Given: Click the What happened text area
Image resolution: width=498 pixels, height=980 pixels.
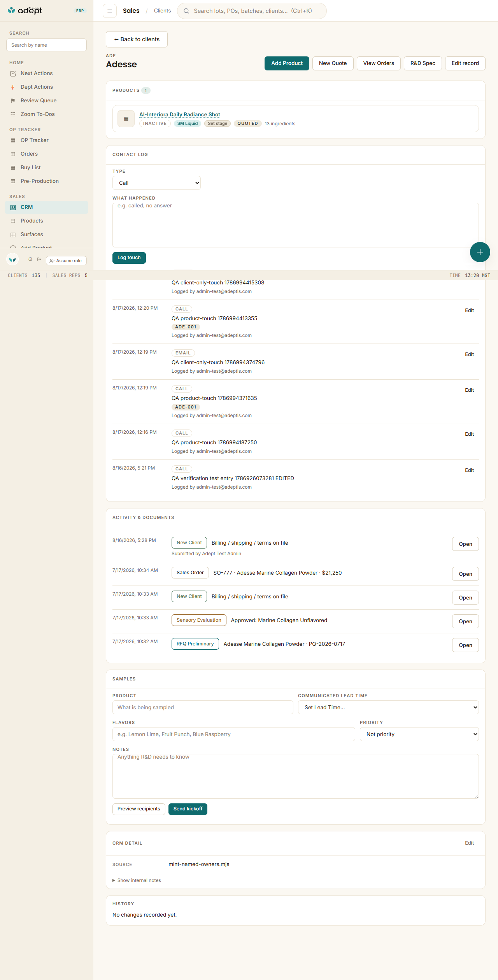Looking at the screenshot, I should coord(296,225).
